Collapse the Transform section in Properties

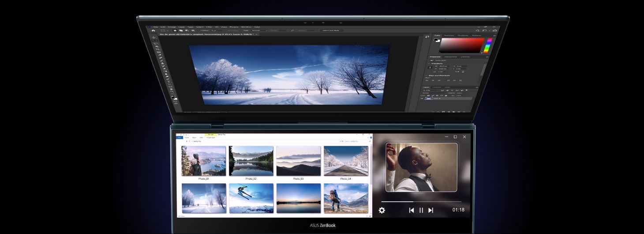tap(428, 64)
